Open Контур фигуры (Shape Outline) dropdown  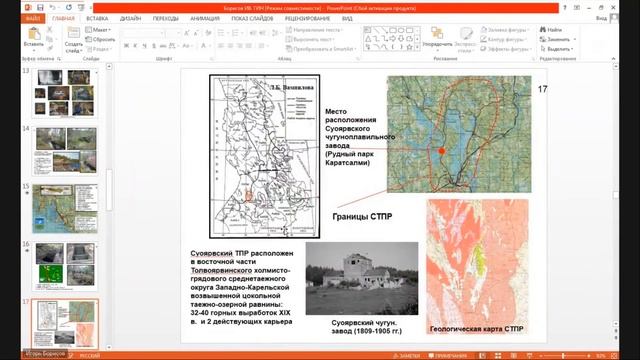click(503, 39)
